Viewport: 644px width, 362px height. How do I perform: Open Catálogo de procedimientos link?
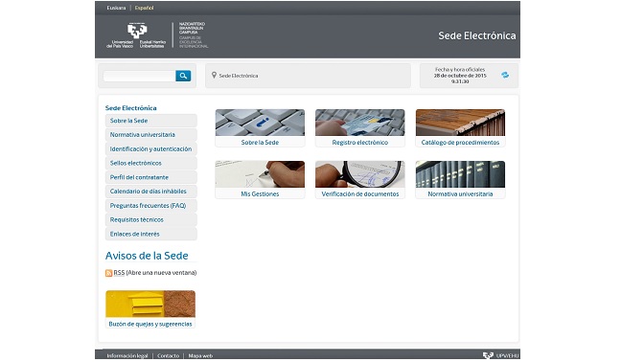[x=460, y=143]
